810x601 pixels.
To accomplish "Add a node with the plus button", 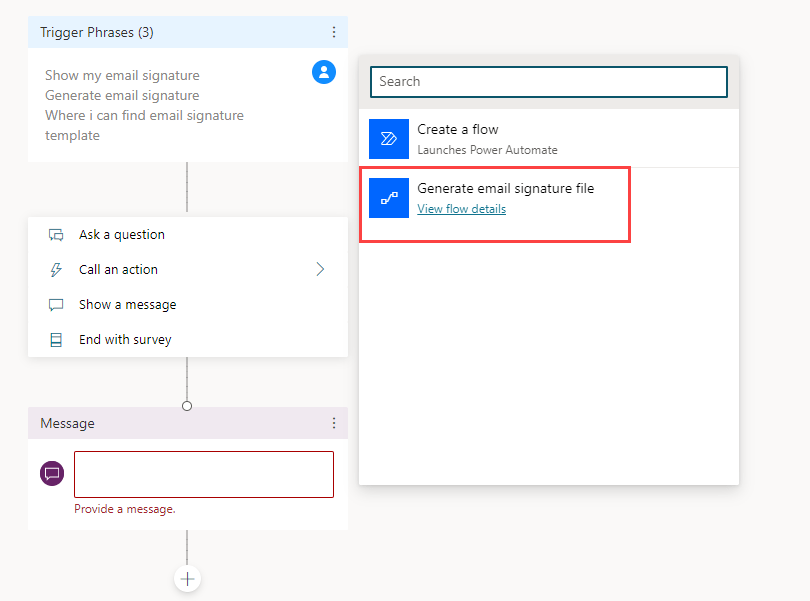I will coord(187,579).
